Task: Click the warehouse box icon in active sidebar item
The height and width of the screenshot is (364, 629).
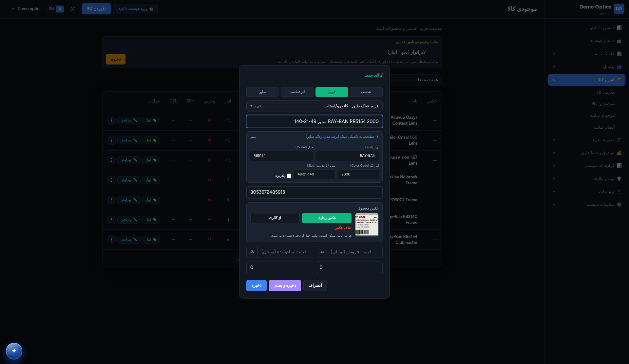Action: pos(619,80)
